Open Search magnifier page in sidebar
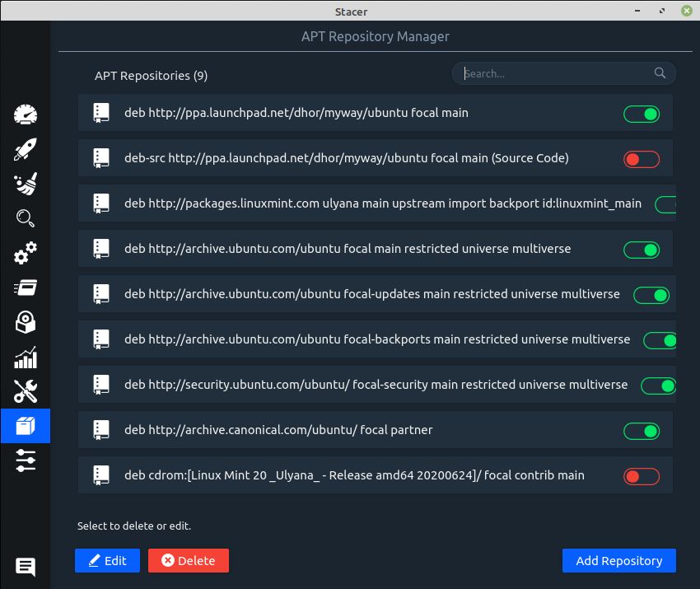The image size is (700, 589). click(x=26, y=218)
